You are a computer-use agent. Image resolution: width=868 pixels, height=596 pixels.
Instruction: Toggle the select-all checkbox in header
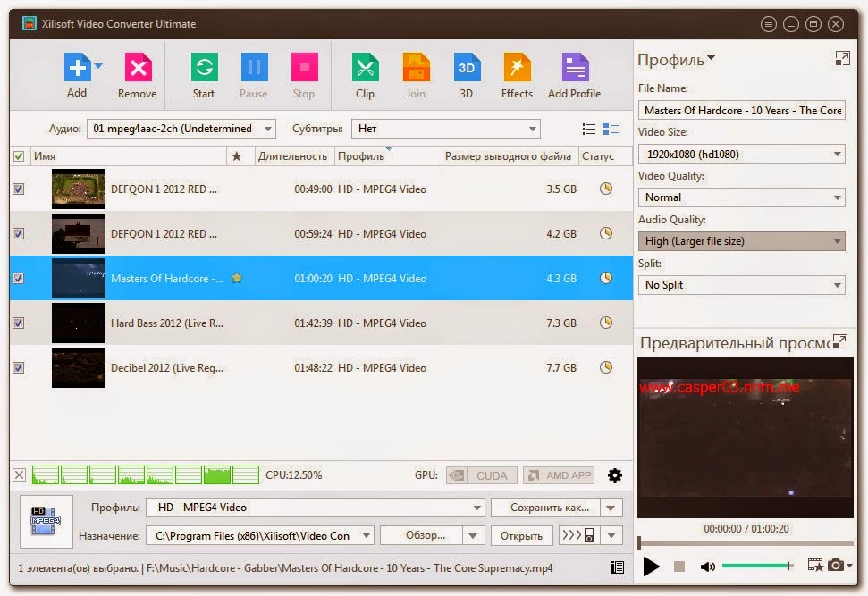[x=19, y=156]
